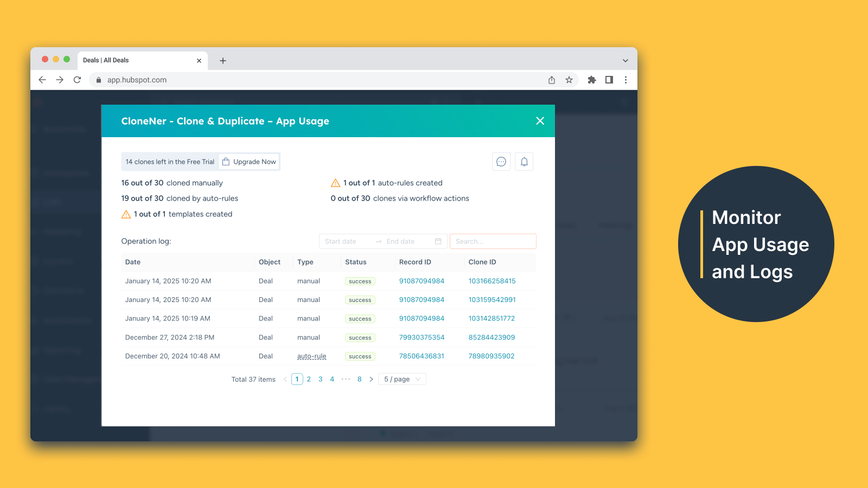The height and width of the screenshot is (488, 868).
Task: Click the lock icon in address bar
Action: tap(99, 80)
